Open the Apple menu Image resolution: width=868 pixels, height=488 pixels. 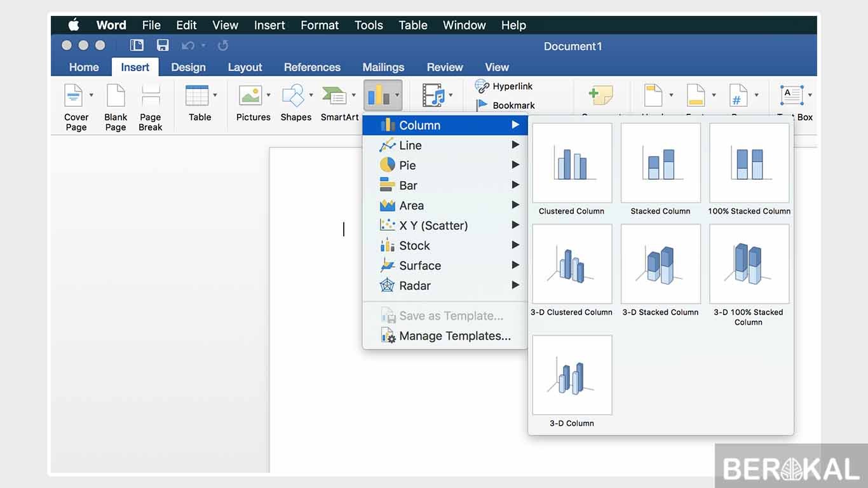(74, 25)
